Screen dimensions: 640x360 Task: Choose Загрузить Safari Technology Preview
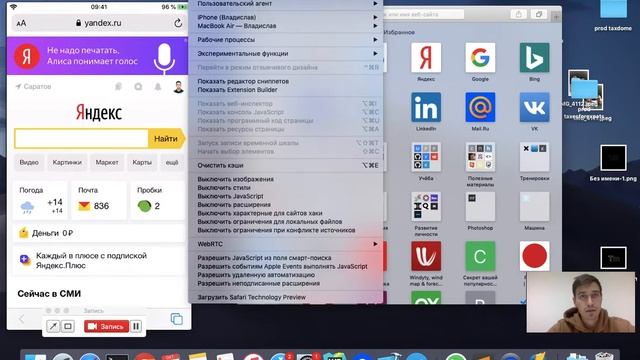287,297
